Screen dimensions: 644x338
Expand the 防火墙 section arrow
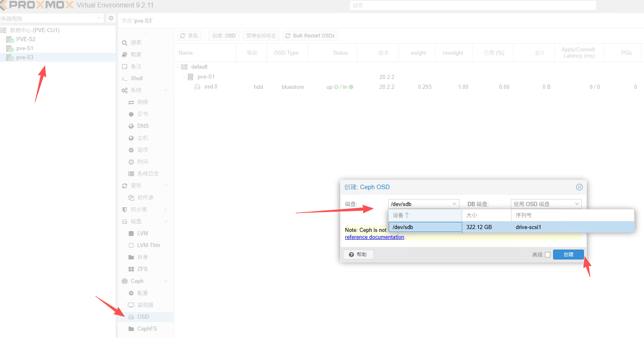pos(166,209)
